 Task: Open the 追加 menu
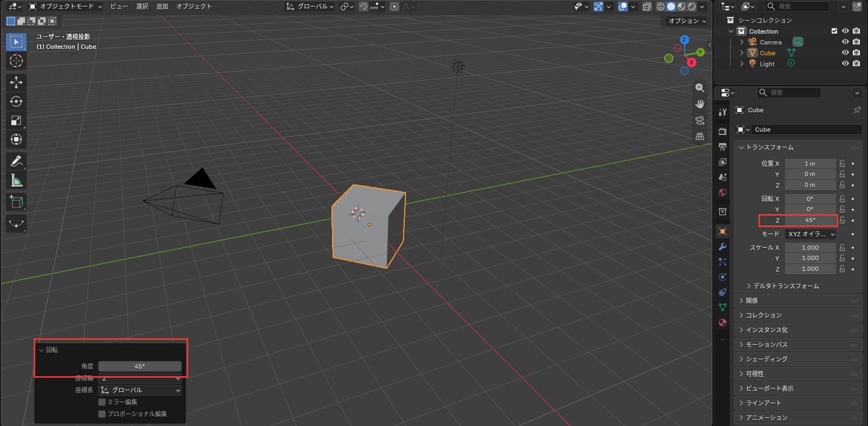coord(162,7)
